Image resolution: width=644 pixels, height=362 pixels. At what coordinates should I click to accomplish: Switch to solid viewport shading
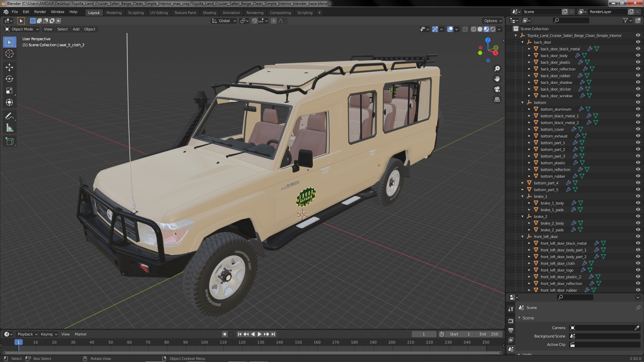(480, 29)
